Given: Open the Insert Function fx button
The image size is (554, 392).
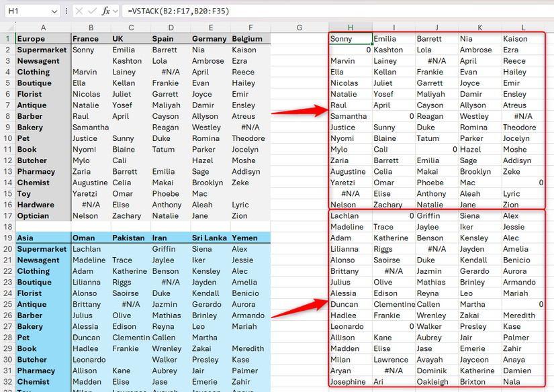Looking at the screenshot, I should [x=105, y=11].
